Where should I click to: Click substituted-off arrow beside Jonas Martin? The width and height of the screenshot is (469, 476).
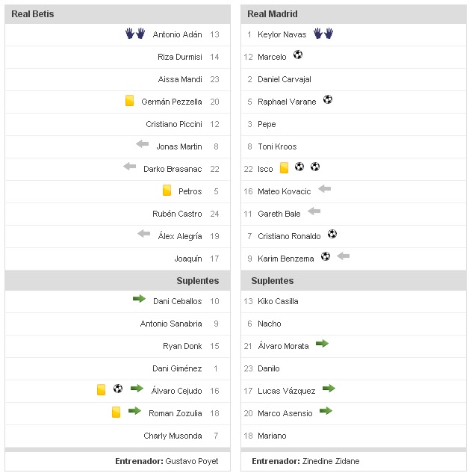[x=143, y=144]
